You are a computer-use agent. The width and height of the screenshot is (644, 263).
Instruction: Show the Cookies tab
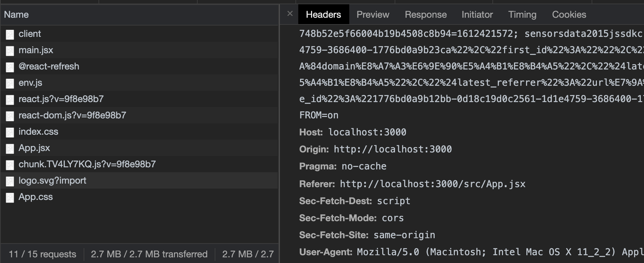coord(569,15)
